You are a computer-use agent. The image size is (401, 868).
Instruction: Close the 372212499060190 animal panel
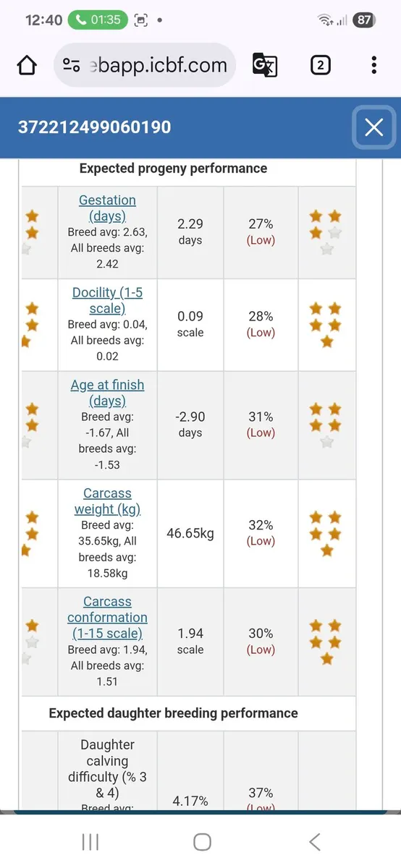coord(373,127)
